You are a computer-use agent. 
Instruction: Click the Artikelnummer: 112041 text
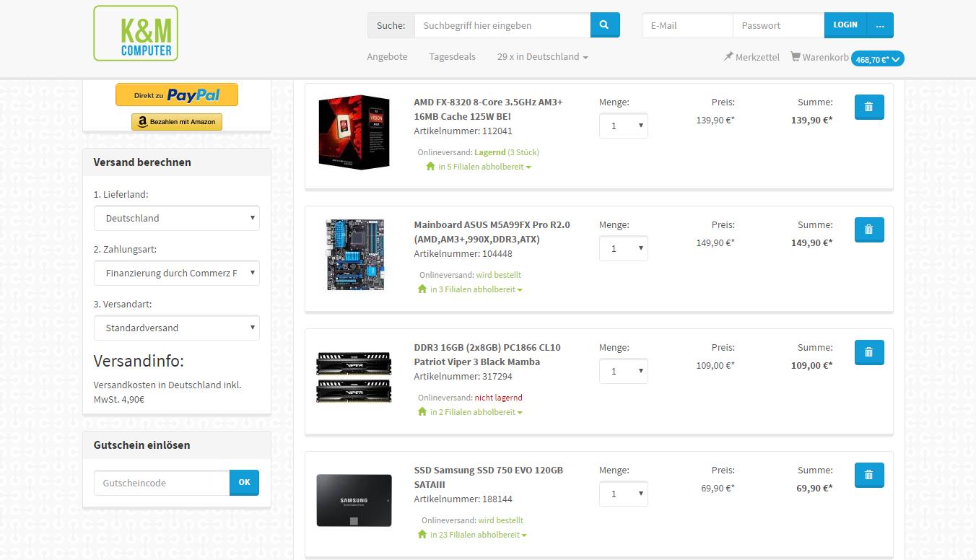click(463, 131)
